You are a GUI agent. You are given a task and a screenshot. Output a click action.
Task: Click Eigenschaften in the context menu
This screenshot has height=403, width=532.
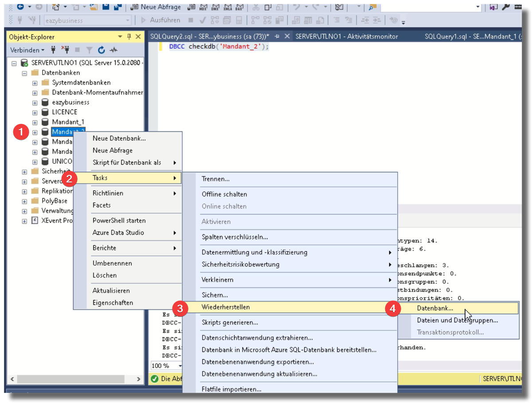pos(113,303)
